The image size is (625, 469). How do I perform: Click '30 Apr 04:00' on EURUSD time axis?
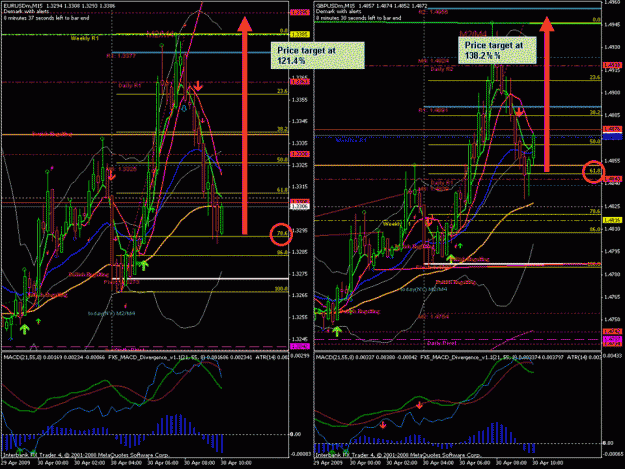tap(124, 463)
